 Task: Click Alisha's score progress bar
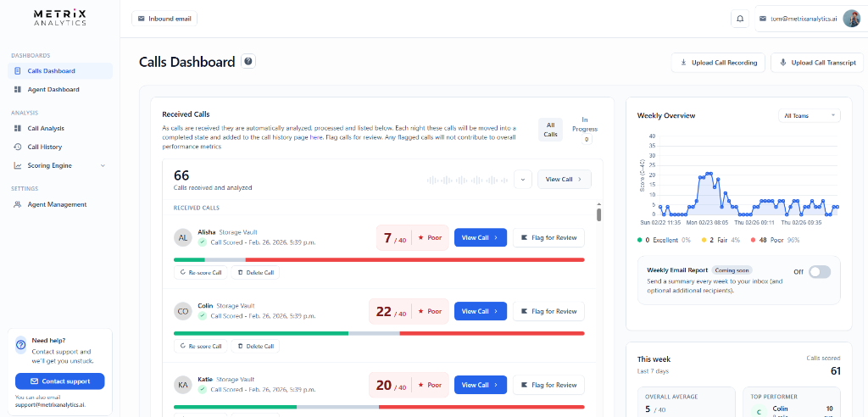379,259
